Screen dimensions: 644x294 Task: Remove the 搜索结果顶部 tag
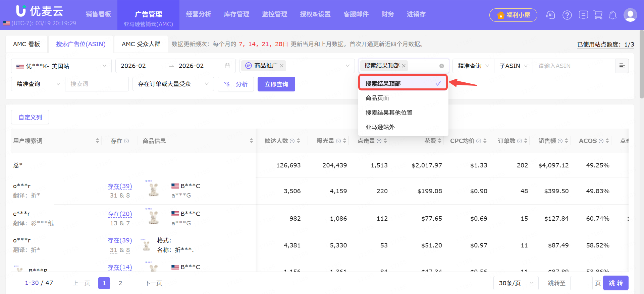[404, 66]
